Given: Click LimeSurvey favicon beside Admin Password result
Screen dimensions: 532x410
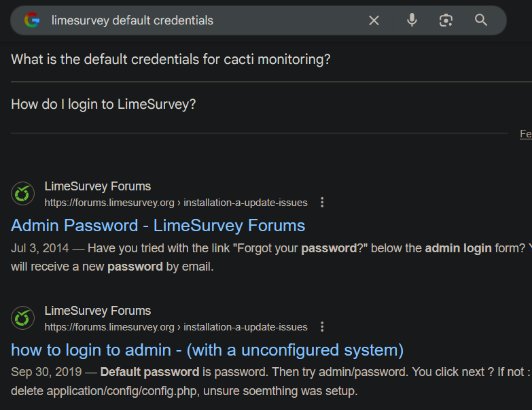Looking at the screenshot, I should (22, 194).
